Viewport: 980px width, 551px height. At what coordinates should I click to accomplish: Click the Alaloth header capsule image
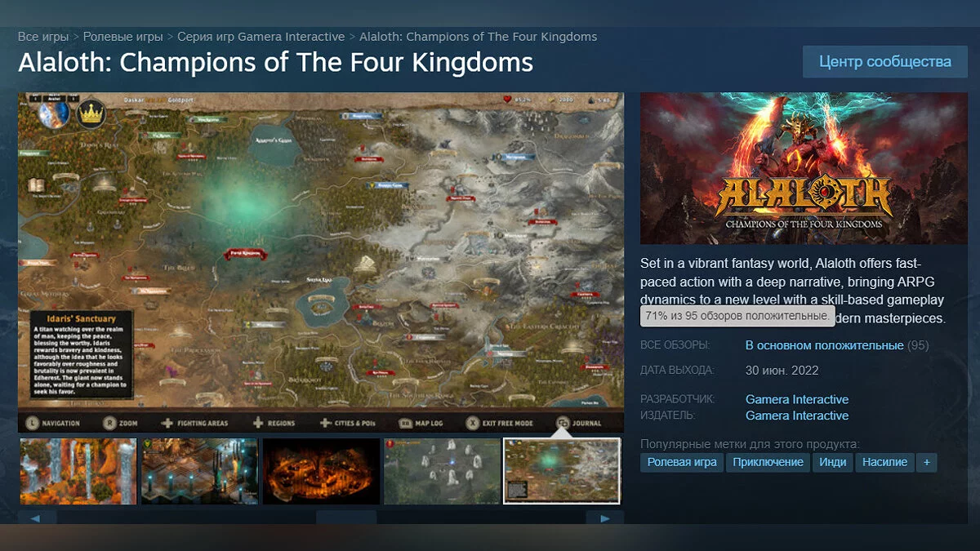click(x=804, y=168)
